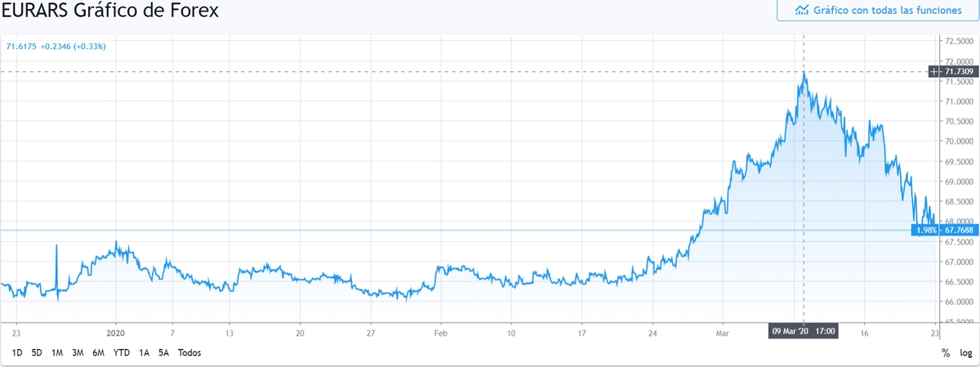
Task: Select the 1A one-year range
Action: point(144,353)
